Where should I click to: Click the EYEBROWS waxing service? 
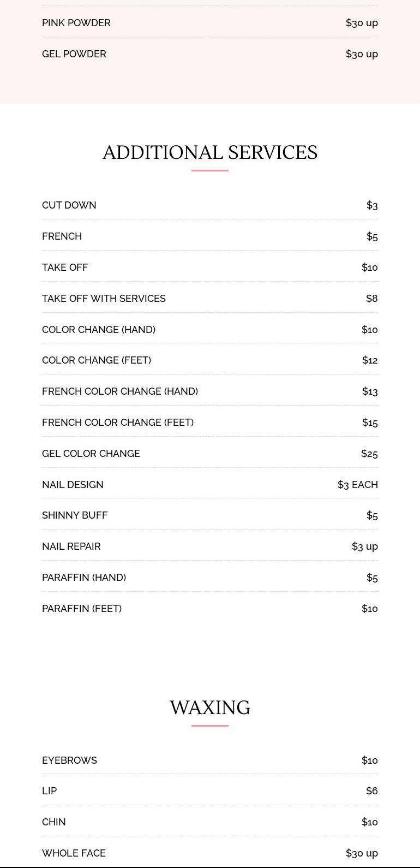(69, 760)
